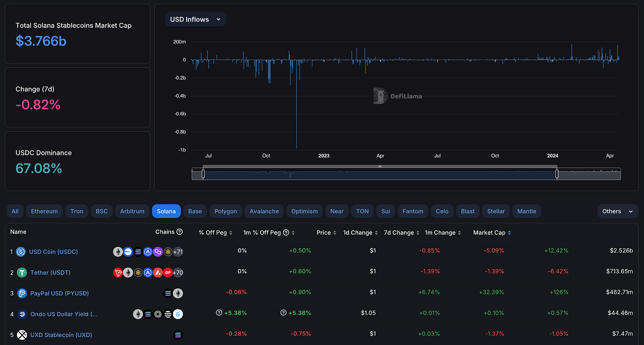Click the help icon beside Chains header
This screenshot has width=644, height=345.
pyautogui.click(x=180, y=232)
